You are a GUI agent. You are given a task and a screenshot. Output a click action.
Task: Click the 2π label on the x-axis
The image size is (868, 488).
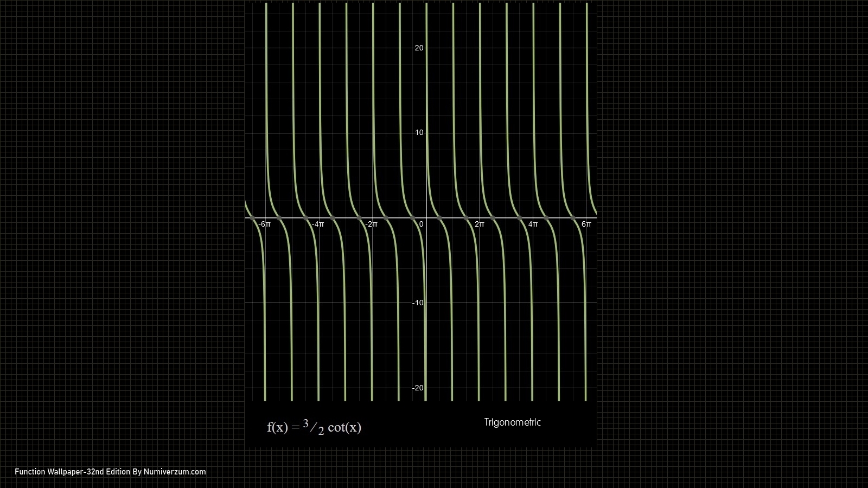(x=480, y=224)
